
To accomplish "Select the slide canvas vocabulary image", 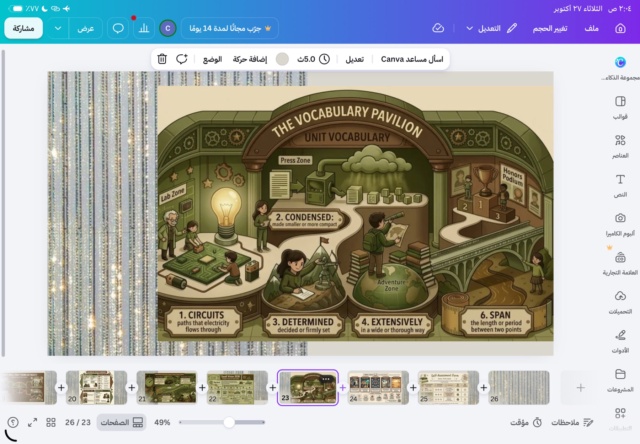I will tap(355, 213).
